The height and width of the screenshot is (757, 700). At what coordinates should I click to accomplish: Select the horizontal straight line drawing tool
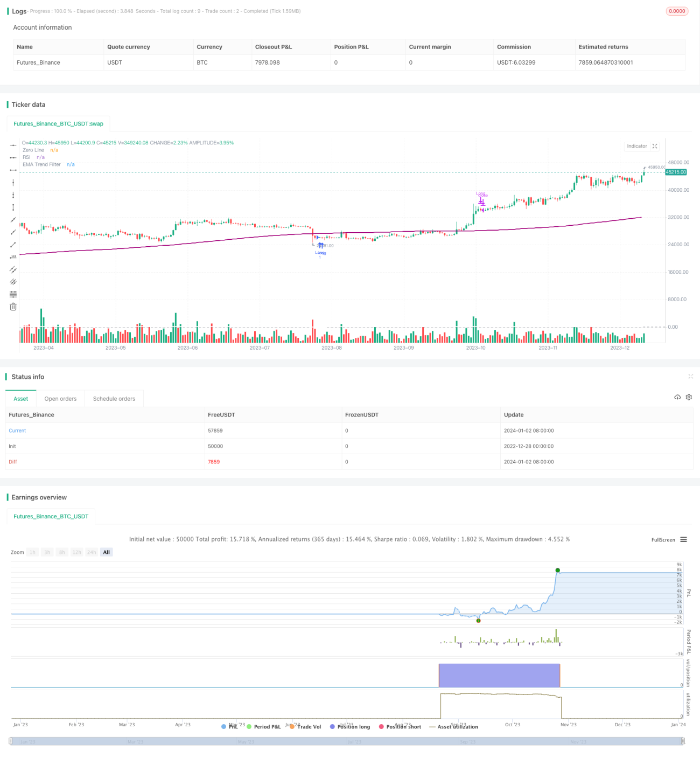click(x=13, y=145)
